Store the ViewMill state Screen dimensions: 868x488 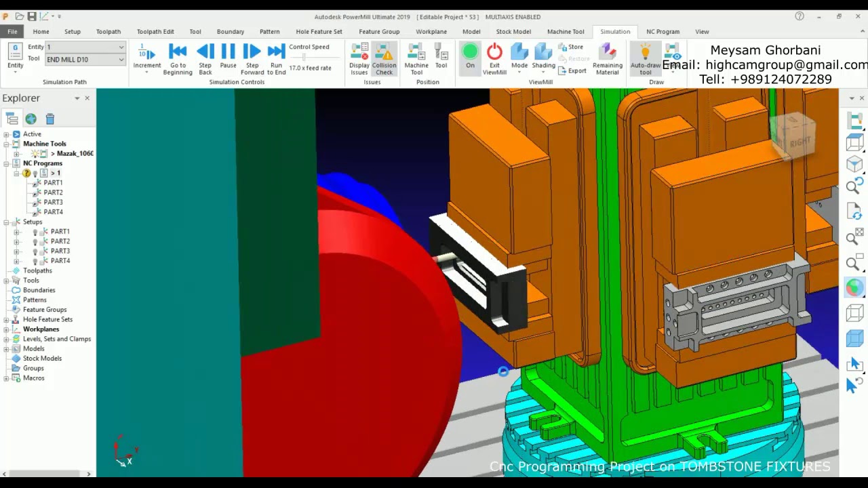point(570,47)
